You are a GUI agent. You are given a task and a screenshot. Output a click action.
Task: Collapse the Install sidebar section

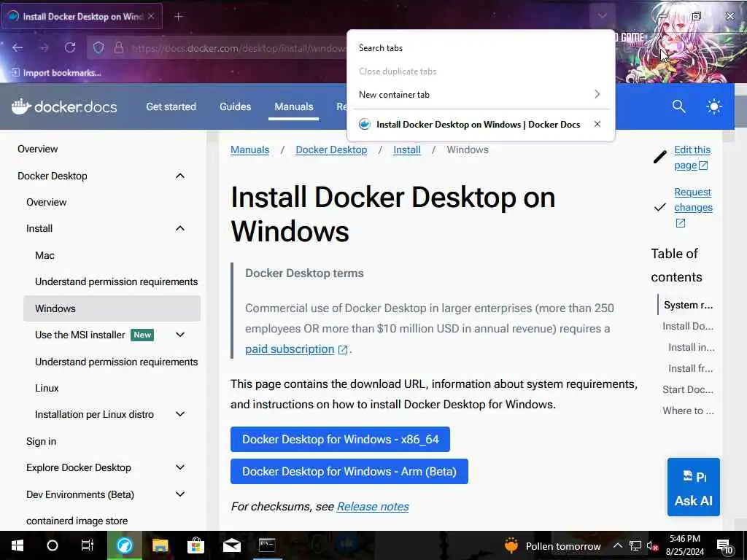tap(180, 228)
